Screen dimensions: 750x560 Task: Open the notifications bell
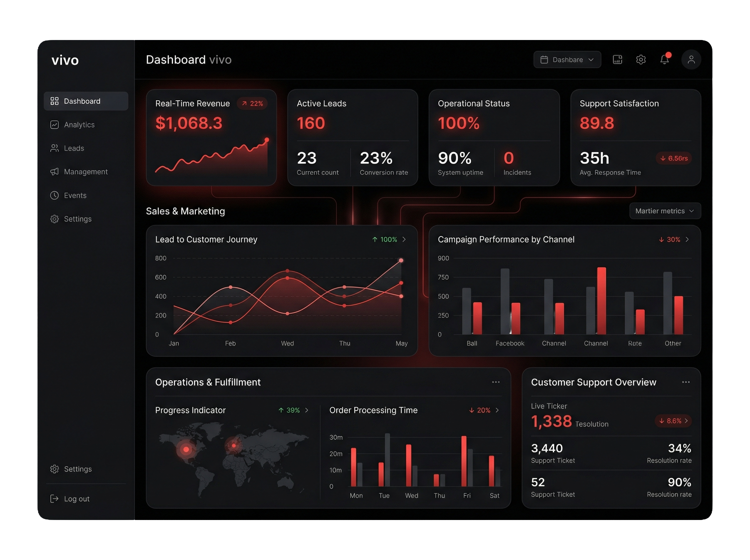point(665,60)
